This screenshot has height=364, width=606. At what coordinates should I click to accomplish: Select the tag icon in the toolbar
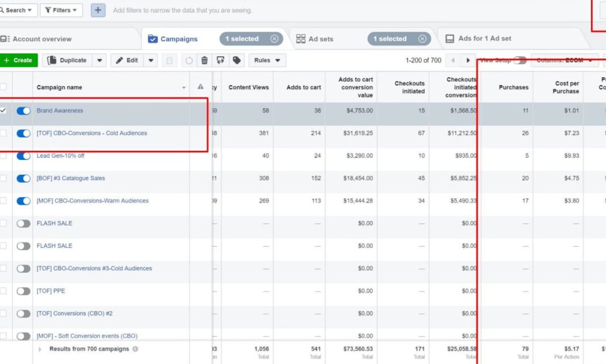pyautogui.click(x=236, y=60)
